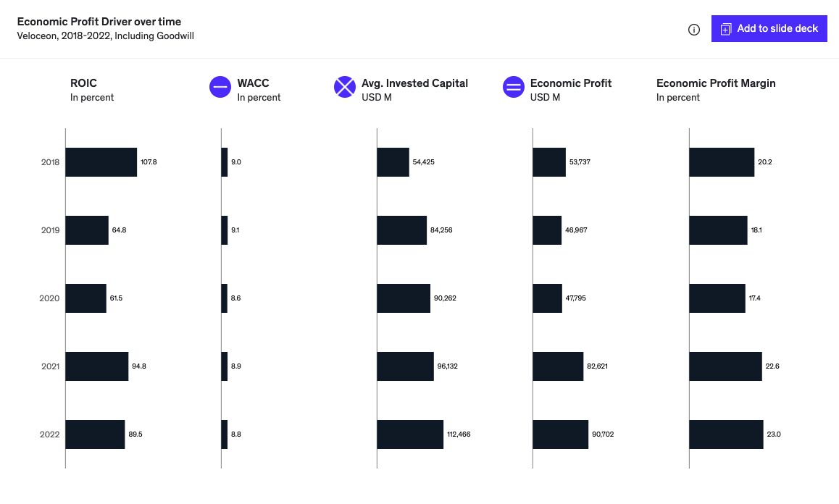This screenshot has height=504, width=839.
Task: Click the 2019 Economic Profit Margin bar
Action: pyautogui.click(x=717, y=230)
